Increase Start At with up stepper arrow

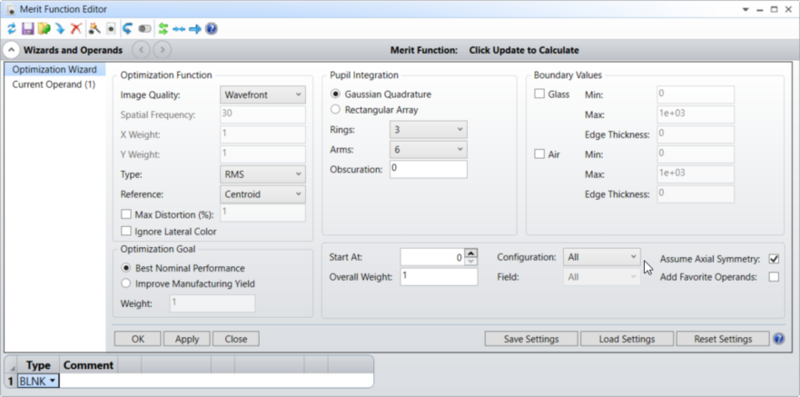(472, 253)
